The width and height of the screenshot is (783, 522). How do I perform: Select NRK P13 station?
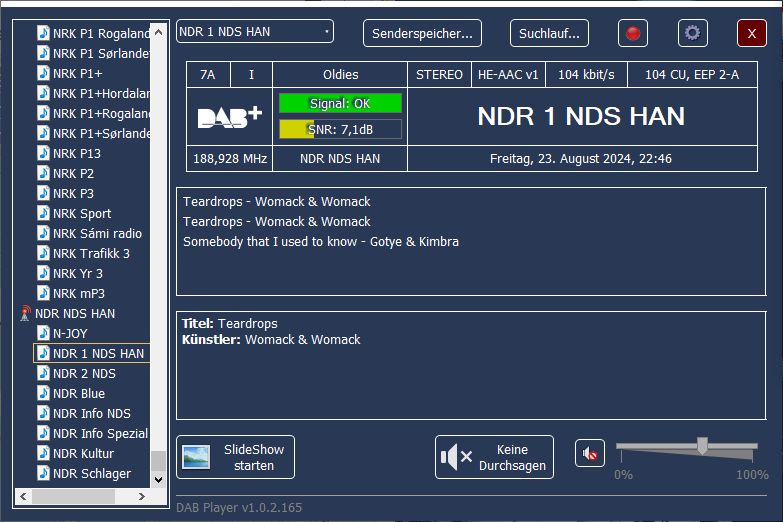click(x=76, y=153)
